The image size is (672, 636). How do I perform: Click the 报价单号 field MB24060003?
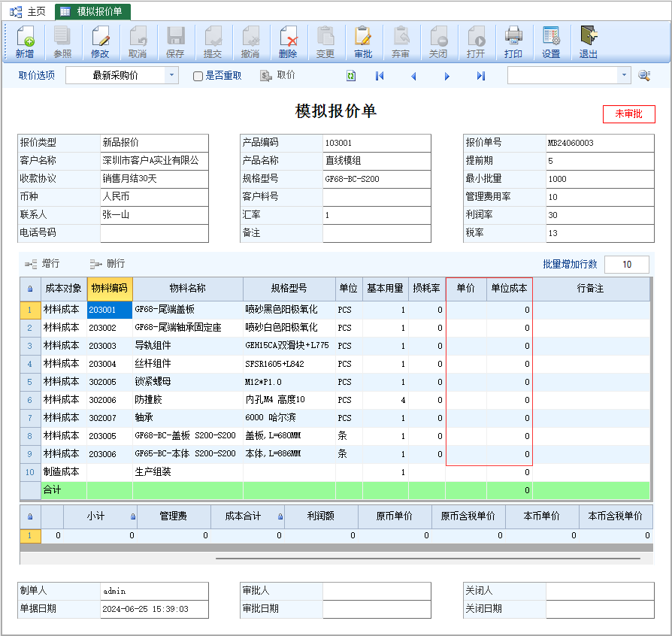point(600,143)
